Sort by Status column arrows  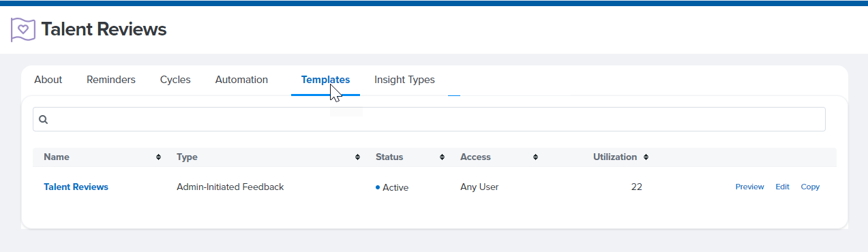click(442, 157)
